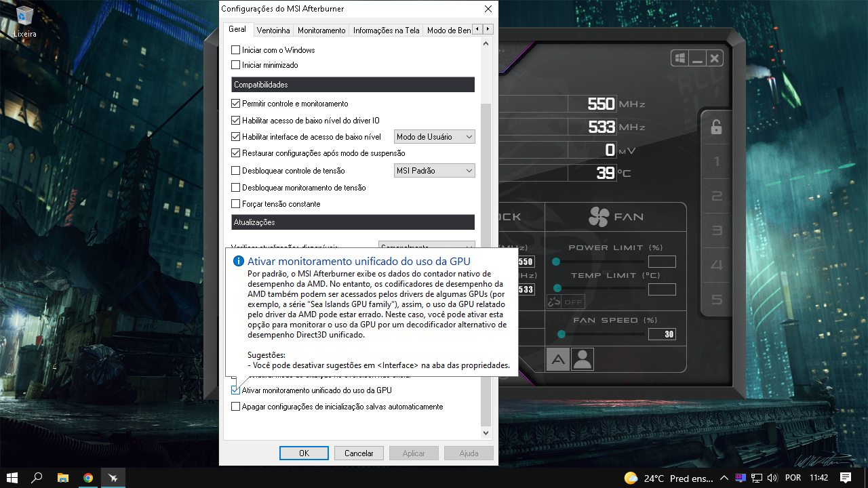The height and width of the screenshot is (488, 868).
Task: Open the 'MSI Padrão' dropdown
Action: click(x=435, y=171)
